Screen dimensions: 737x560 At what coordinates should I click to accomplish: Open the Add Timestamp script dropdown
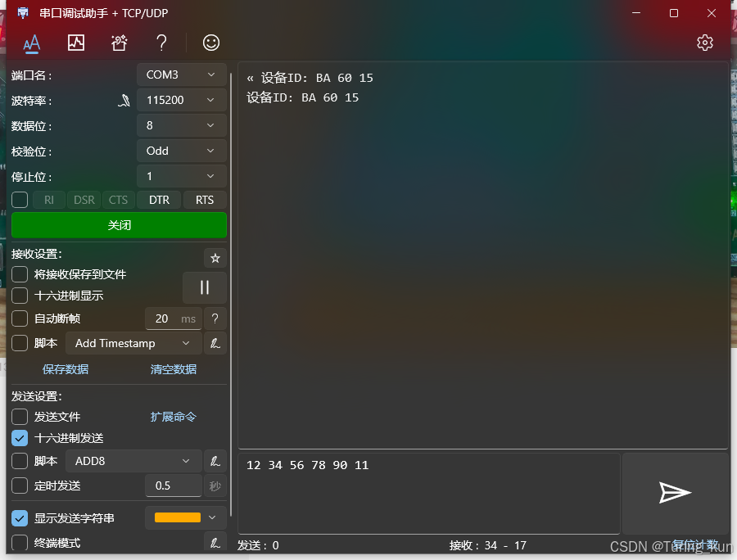tap(134, 343)
